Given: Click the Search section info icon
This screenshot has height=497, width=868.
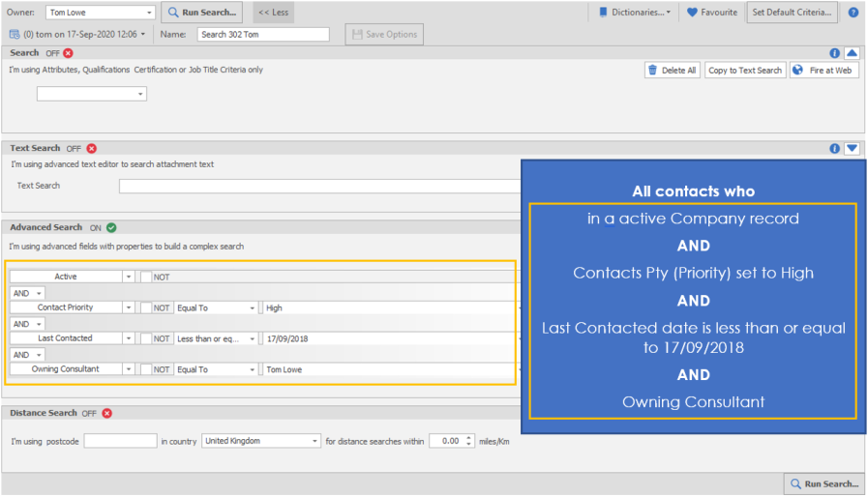Looking at the screenshot, I should (835, 53).
